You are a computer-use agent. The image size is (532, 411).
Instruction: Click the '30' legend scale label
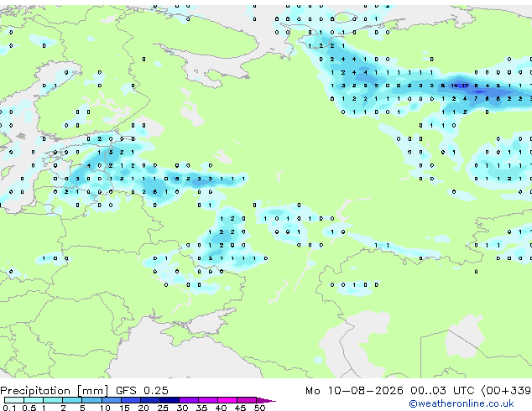pos(182,408)
